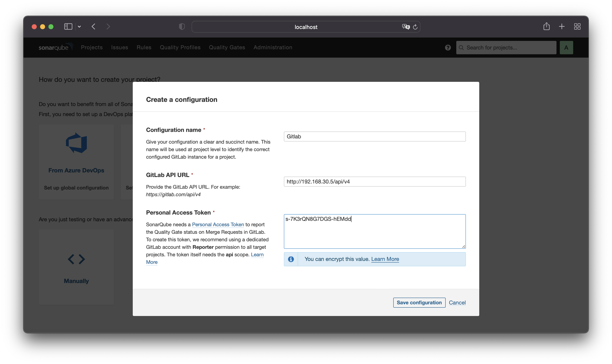
Task: Open the Administration menu item
Action: click(273, 47)
